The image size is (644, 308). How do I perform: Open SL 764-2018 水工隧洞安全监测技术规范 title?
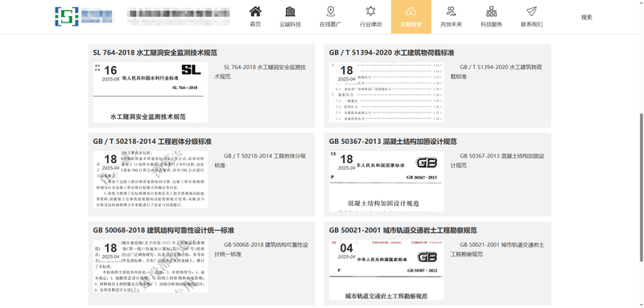(155, 52)
